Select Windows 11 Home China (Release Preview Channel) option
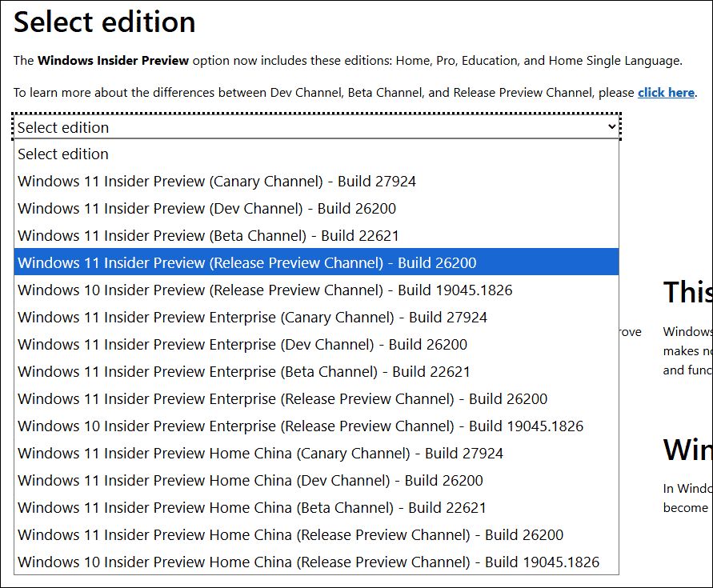713x588 pixels. point(316,534)
